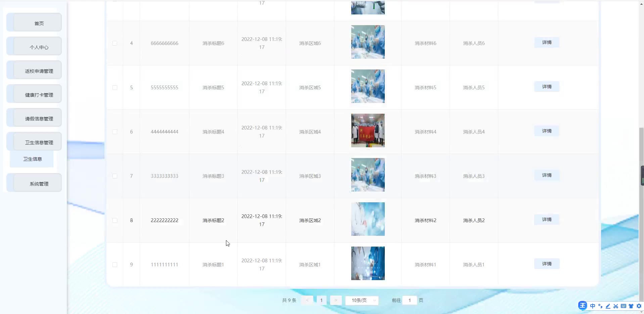Open the IME skin shirt icon
This screenshot has height=314, width=644.
631,306
